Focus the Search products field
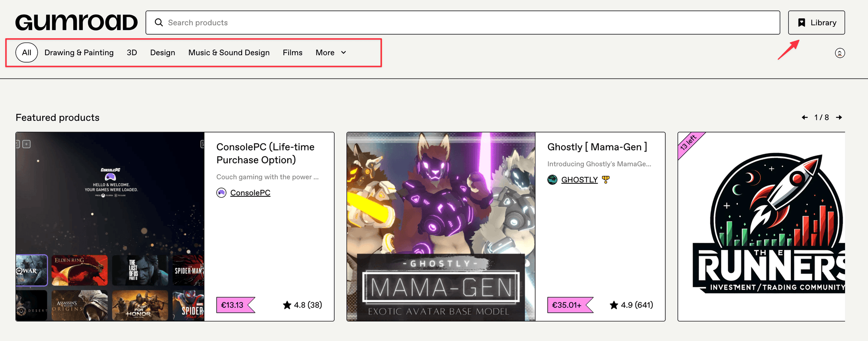The image size is (868, 341). (x=463, y=23)
